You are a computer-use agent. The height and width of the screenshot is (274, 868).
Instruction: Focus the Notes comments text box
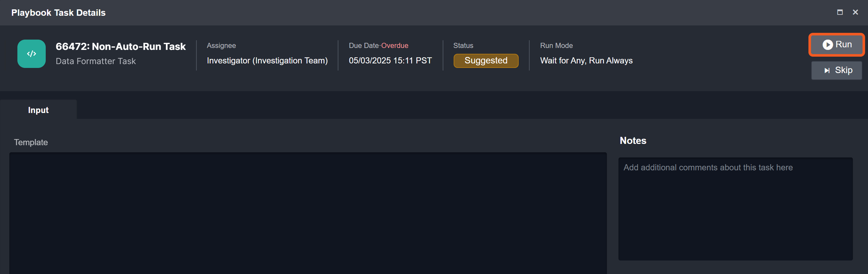[x=735, y=209]
